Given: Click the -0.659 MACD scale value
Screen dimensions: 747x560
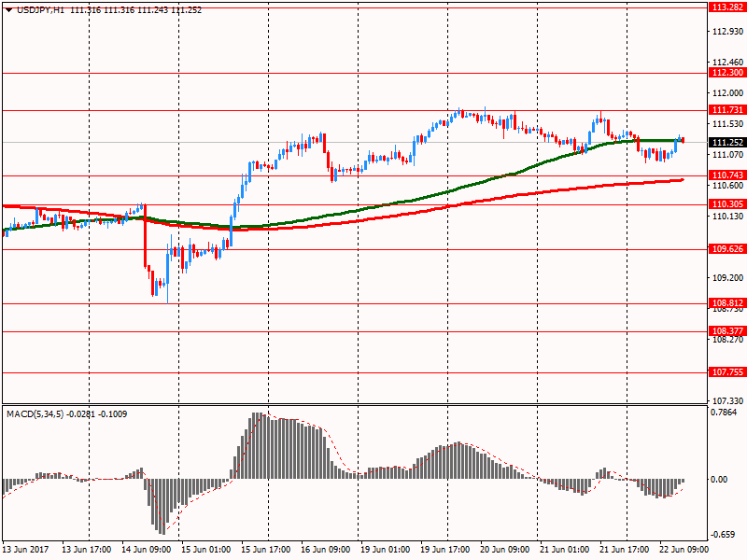Looking at the screenshot, I should [x=723, y=535].
